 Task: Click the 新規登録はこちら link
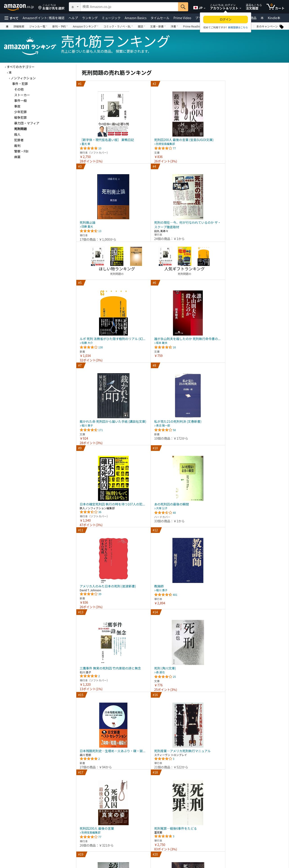point(237,28)
